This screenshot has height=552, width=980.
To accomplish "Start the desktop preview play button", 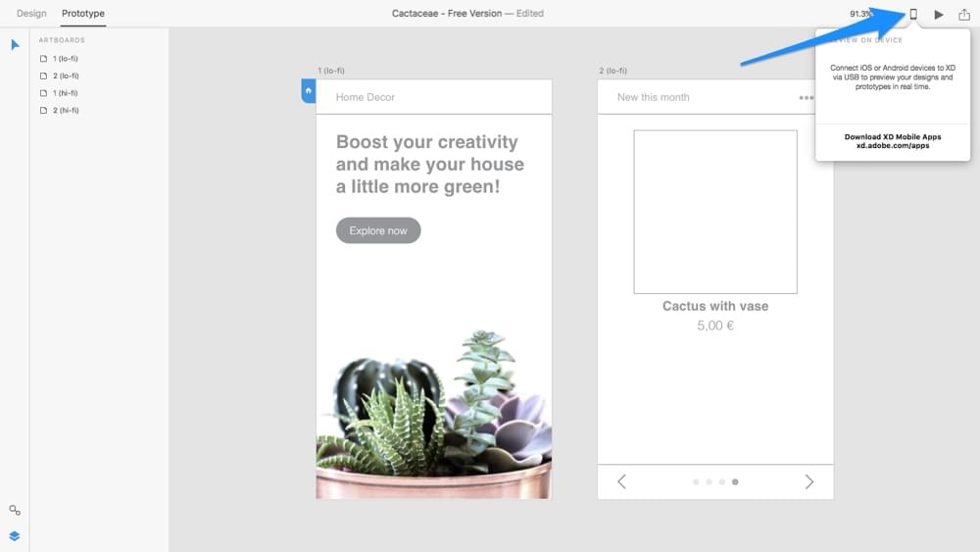I will click(939, 15).
